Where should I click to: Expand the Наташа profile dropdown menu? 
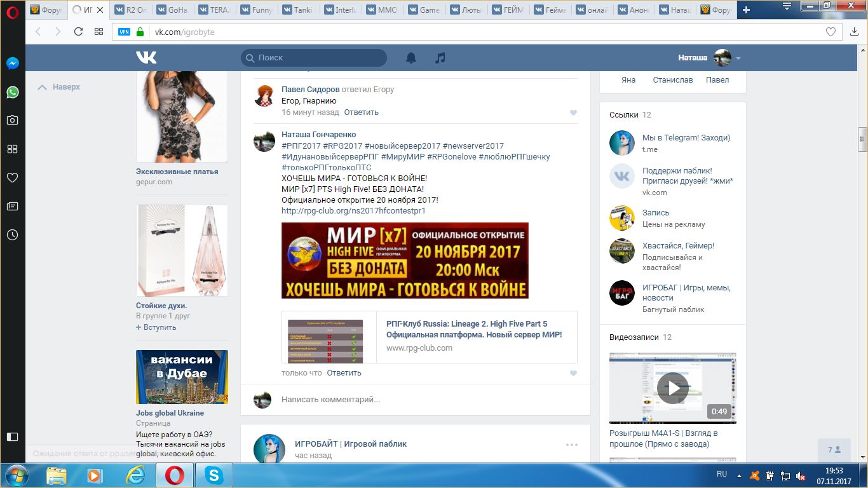pos(738,58)
